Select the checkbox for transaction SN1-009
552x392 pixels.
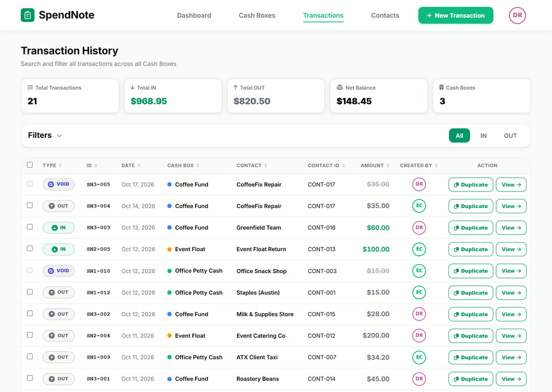coord(30,356)
